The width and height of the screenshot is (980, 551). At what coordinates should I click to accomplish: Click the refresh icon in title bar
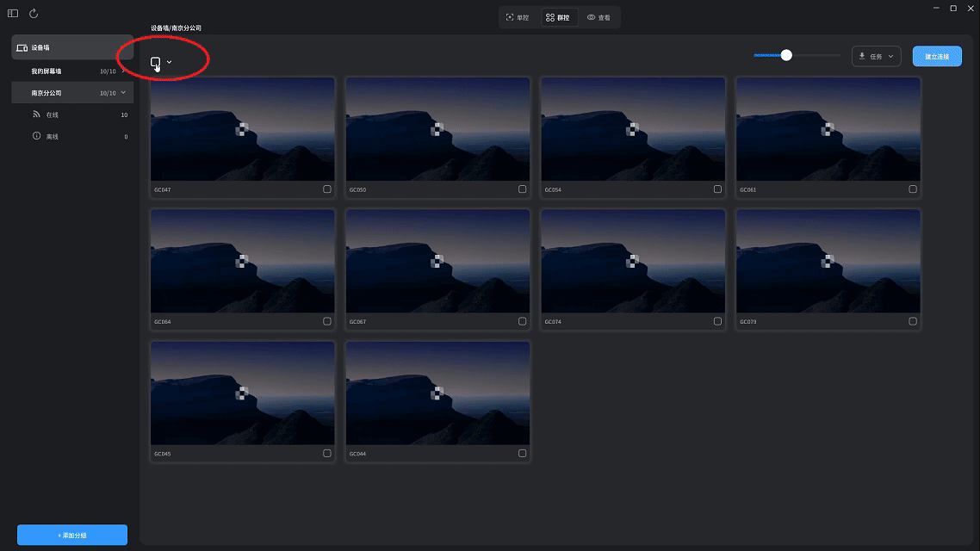34,14
